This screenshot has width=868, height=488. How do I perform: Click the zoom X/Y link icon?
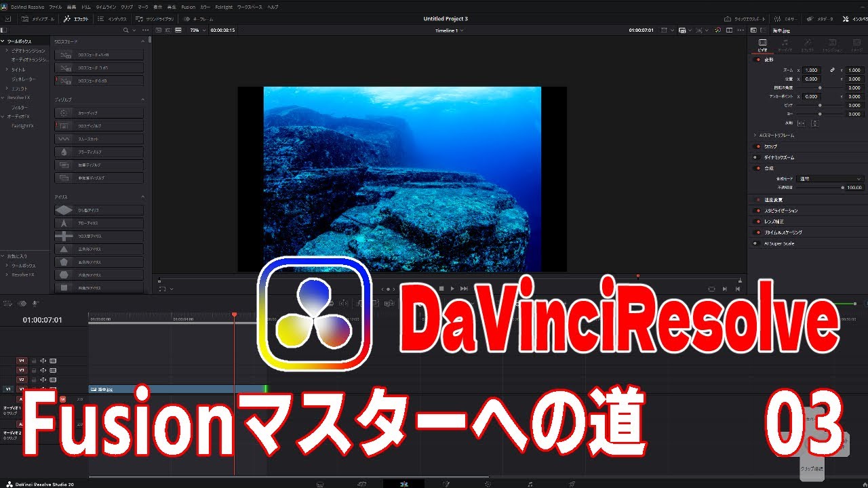(833, 70)
